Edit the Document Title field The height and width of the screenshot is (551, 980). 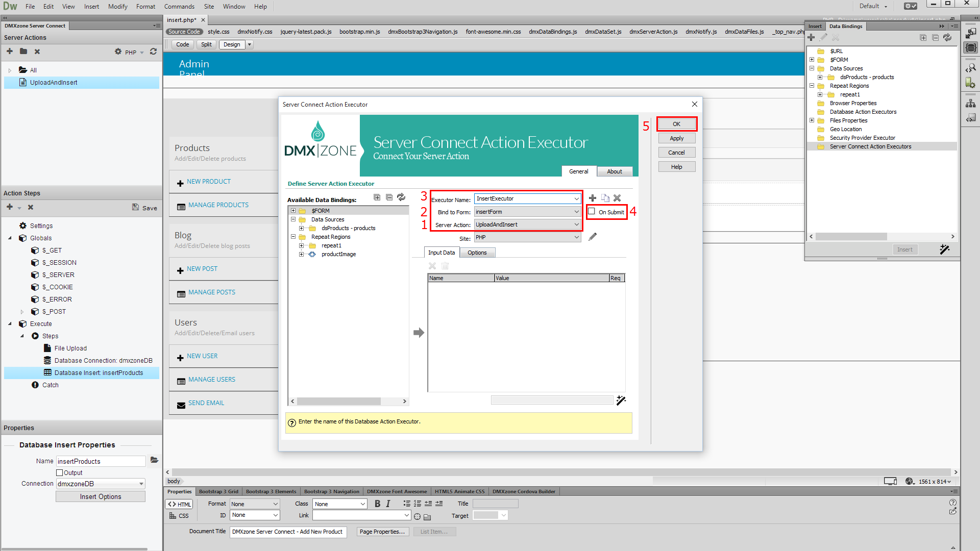coord(288,532)
